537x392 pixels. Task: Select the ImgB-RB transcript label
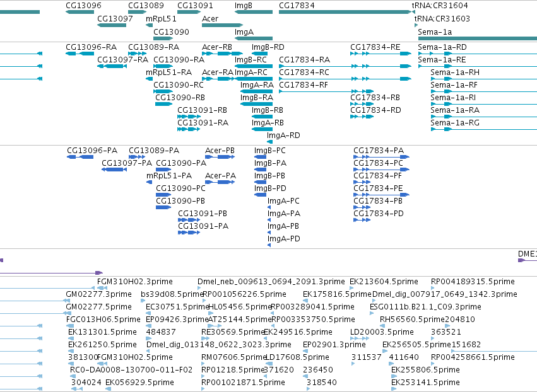[x=267, y=110]
